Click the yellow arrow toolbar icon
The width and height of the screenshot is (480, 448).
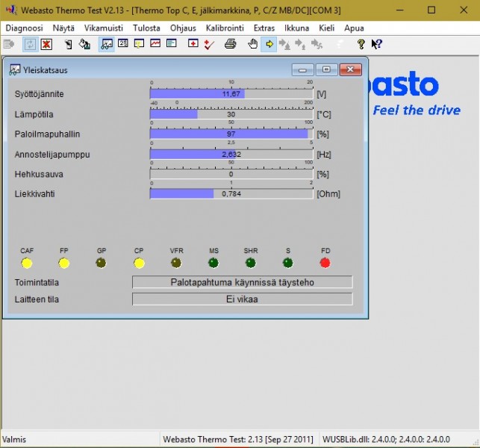pos(269,44)
